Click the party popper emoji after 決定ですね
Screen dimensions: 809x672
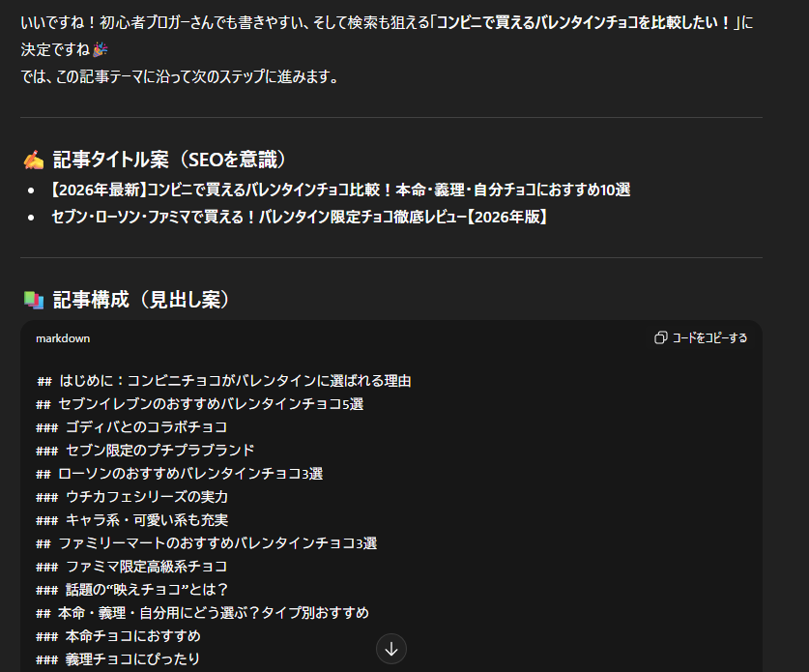tap(101, 48)
